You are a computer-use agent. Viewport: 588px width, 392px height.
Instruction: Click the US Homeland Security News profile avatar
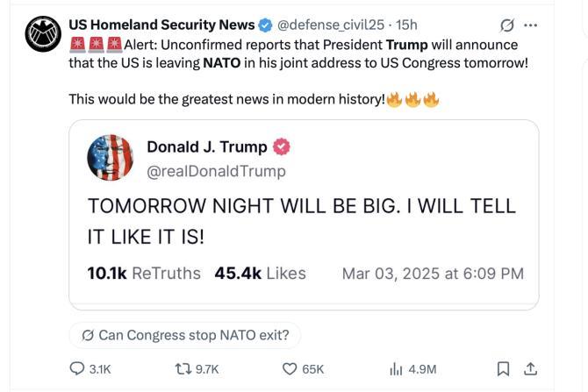[x=39, y=37]
